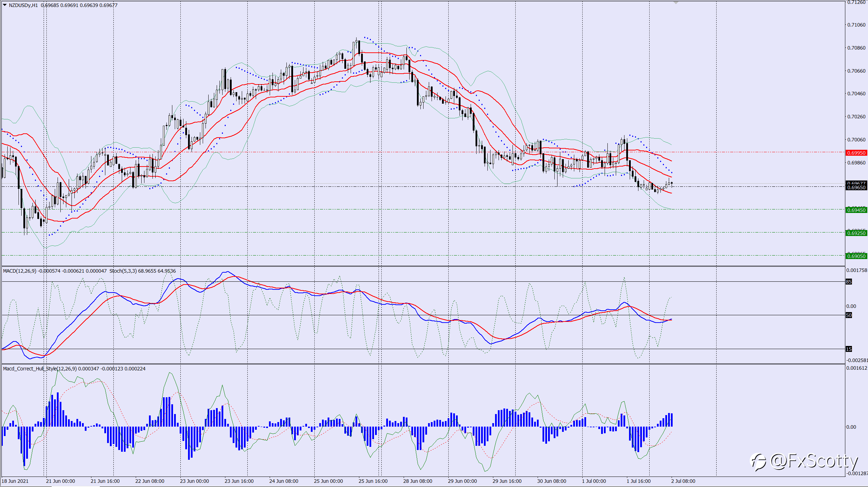
Task: Click the 0.69860 price scale value
Action: coord(856,163)
